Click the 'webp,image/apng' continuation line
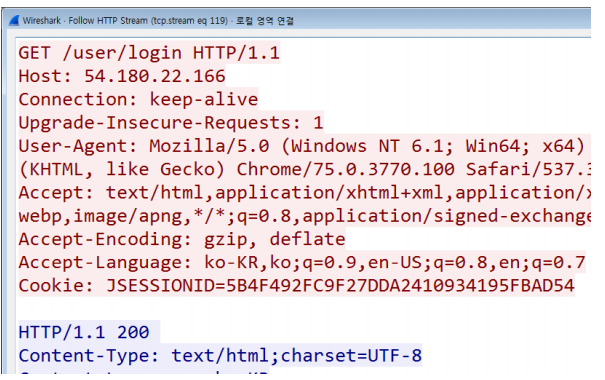 304,216
